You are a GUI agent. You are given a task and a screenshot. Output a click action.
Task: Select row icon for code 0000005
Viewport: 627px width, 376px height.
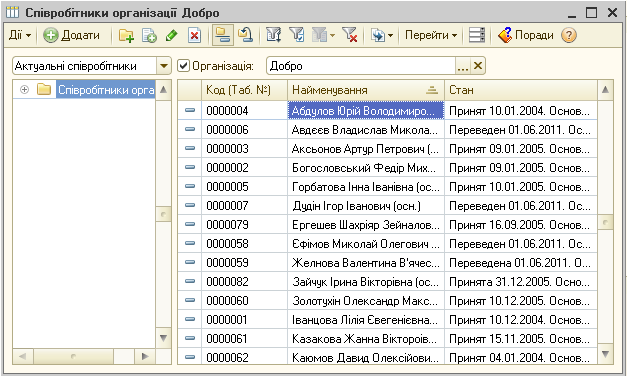coord(190,186)
